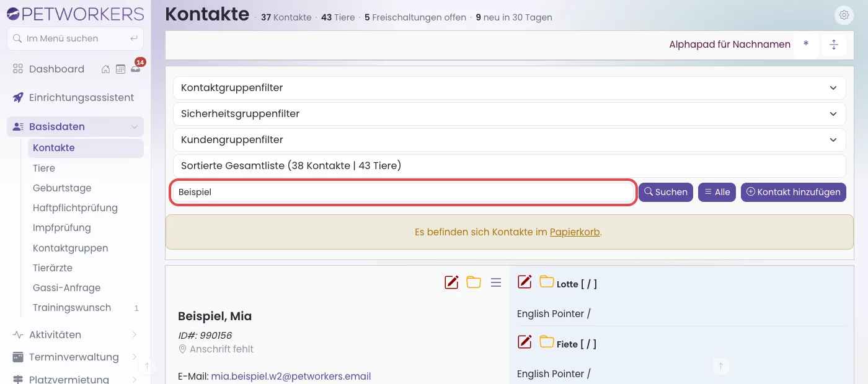This screenshot has width=868, height=384.
Task: Go to the Dashboard
Action: click(56, 69)
